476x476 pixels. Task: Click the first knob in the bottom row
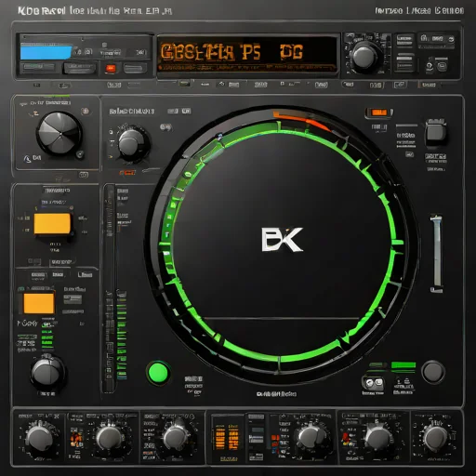39,438
